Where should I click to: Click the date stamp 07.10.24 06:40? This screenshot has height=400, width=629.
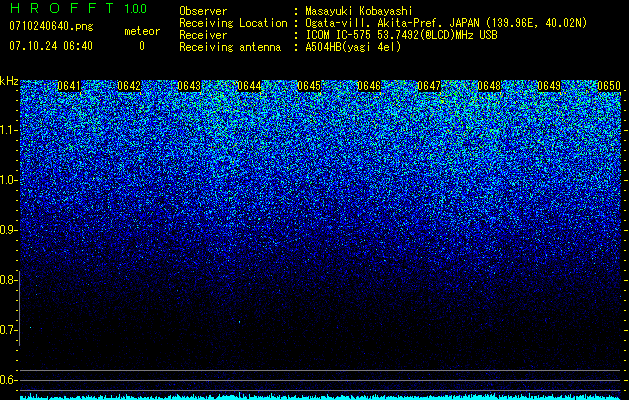tap(51, 46)
